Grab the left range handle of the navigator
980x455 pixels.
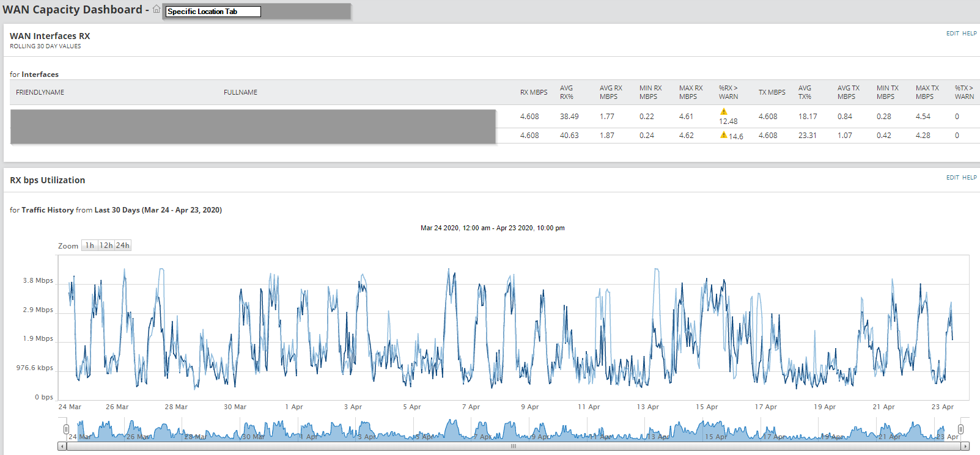click(x=66, y=429)
